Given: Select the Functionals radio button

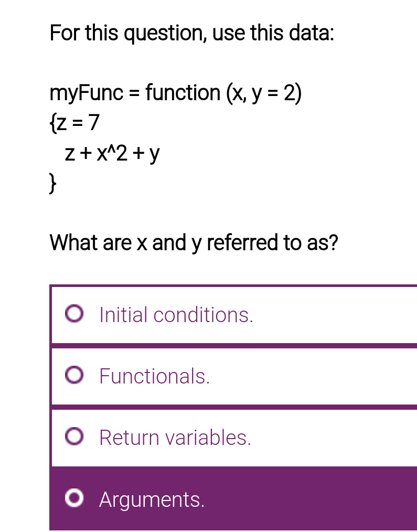Looking at the screenshot, I should (x=75, y=375).
